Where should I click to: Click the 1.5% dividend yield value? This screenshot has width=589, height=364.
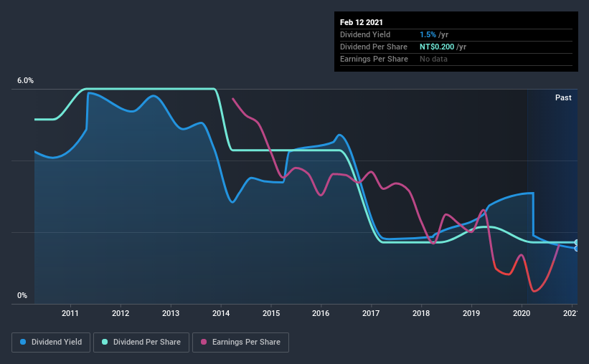tap(428, 34)
